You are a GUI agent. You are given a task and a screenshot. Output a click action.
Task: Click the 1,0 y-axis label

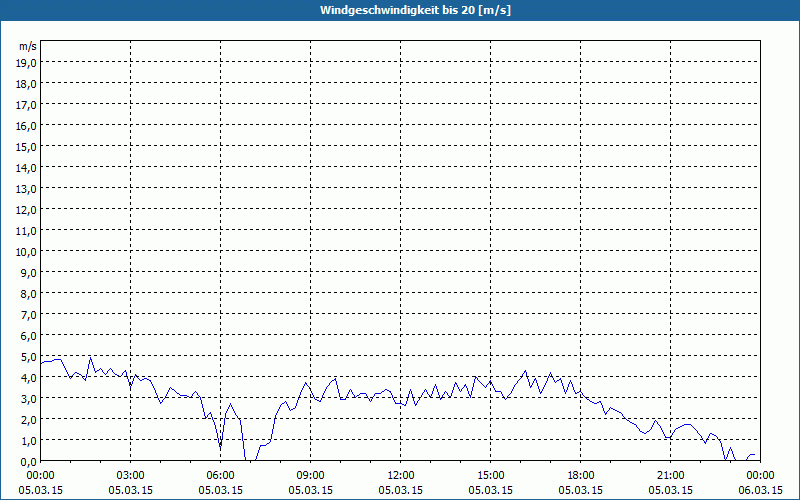pos(29,441)
